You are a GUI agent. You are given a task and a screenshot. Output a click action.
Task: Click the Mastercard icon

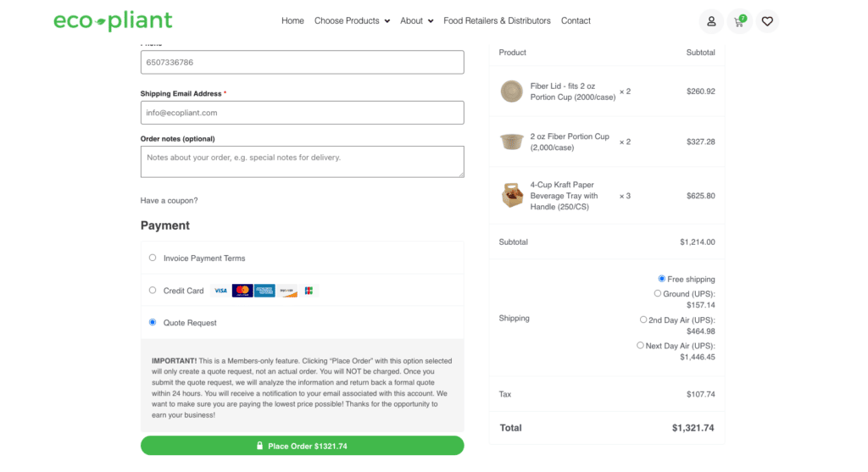click(242, 291)
